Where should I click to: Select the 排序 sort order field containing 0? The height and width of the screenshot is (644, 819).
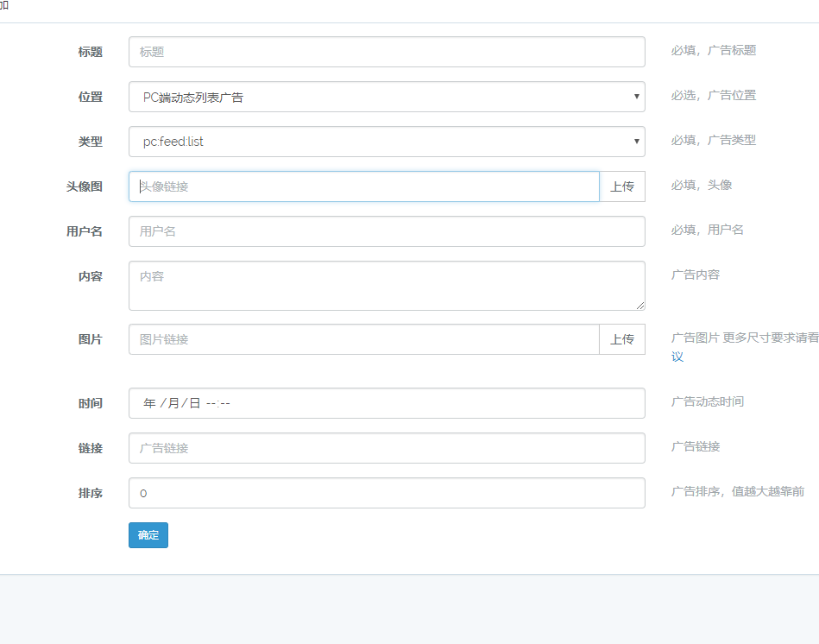click(x=386, y=493)
